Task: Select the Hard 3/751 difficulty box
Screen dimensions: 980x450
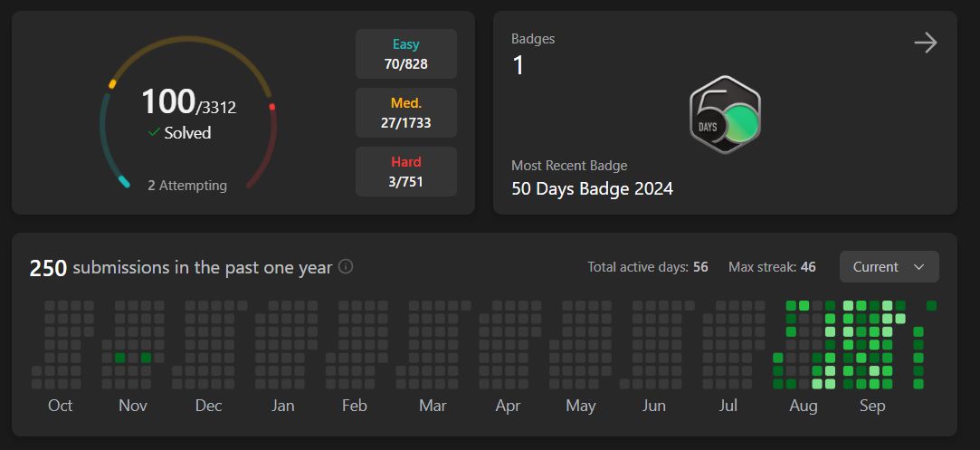Action: point(406,171)
